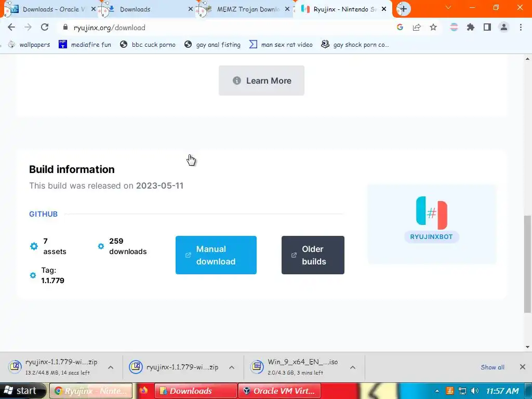Open the Extensions puzzle icon
This screenshot has height=399, width=532.
point(471,28)
